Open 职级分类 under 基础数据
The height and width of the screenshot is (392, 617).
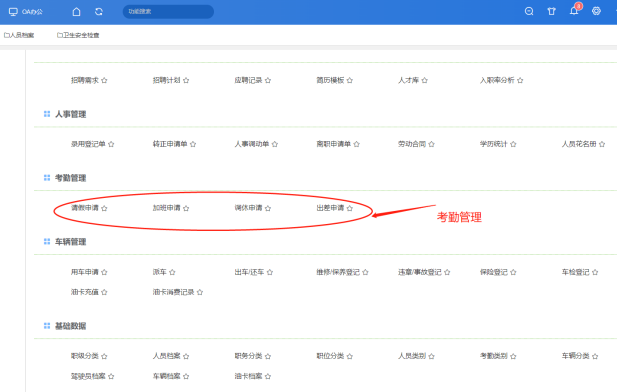[x=85, y=356]
